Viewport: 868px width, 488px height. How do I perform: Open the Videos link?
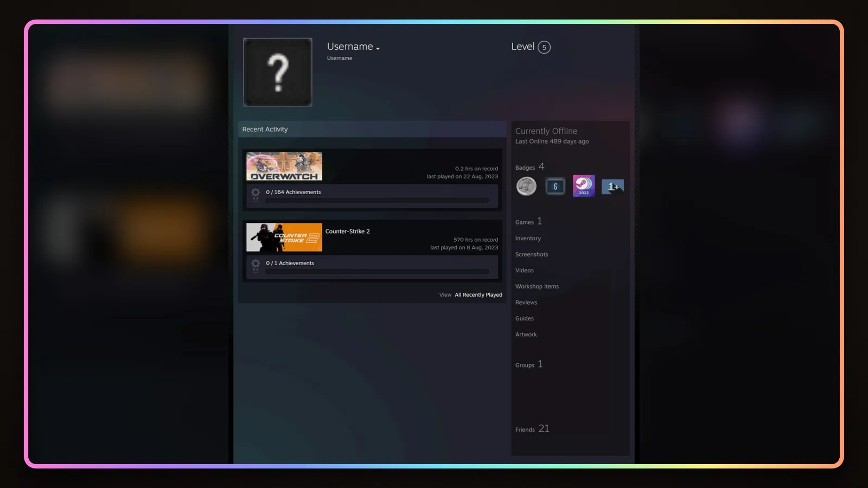525,271
